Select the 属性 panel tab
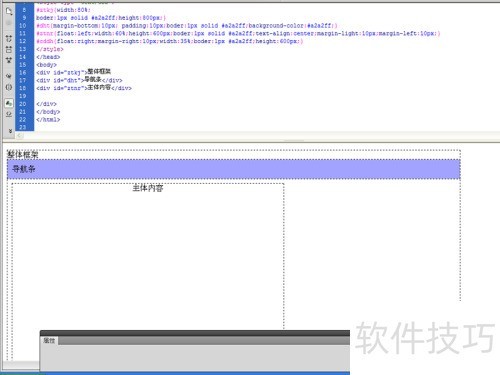Image resolution: width=500 pixels, height=375 pixels. coord(49,340)
